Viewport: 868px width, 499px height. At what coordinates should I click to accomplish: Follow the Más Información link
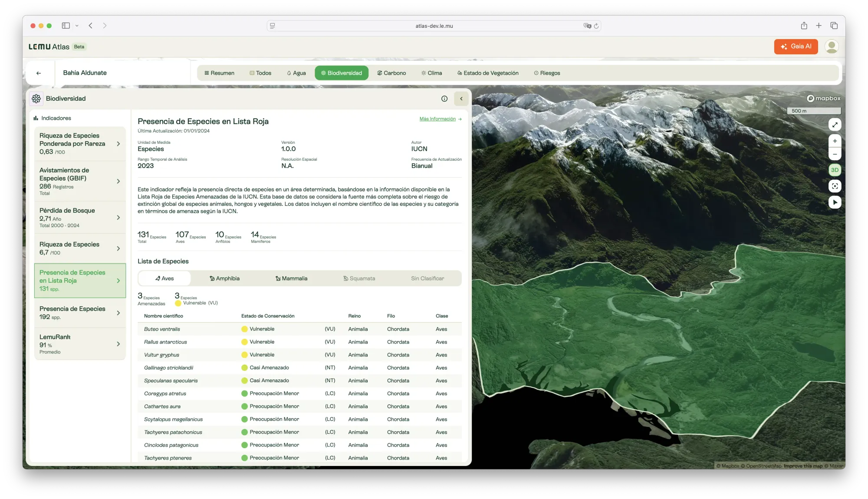pyautogui.click(x=440, y=119)
